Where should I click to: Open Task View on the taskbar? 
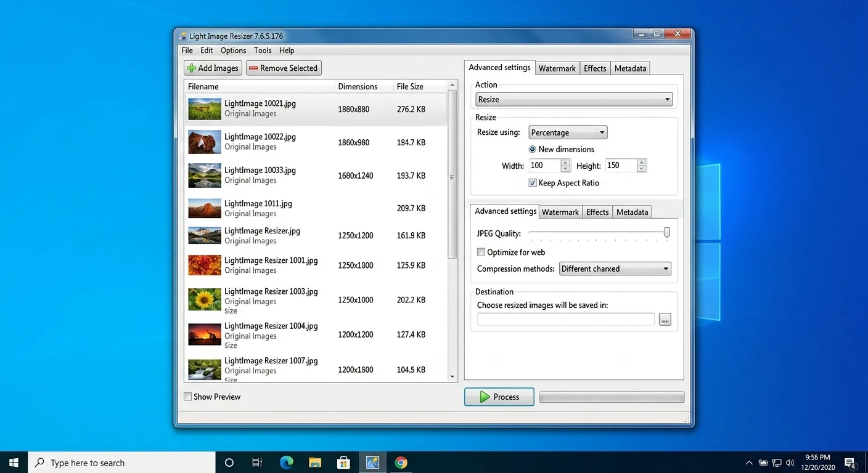[x=257, y=463]
